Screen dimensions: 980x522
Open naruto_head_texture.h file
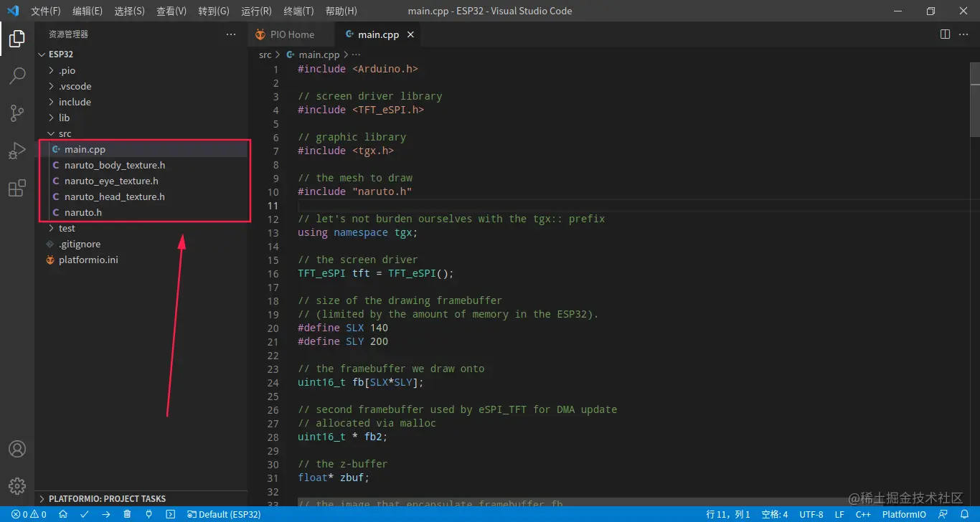pos(142,196)
